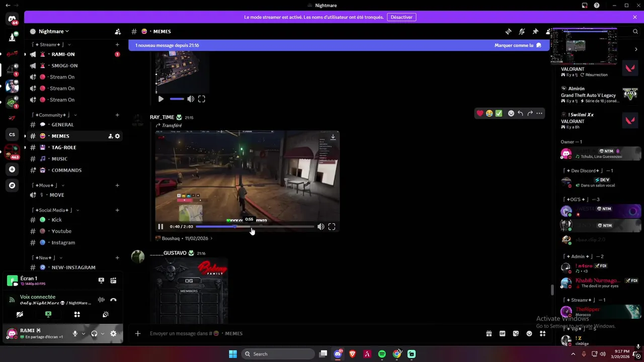644x362 pixels.
Task: Open Discover servers compass icon
Action: pos(12,185)
